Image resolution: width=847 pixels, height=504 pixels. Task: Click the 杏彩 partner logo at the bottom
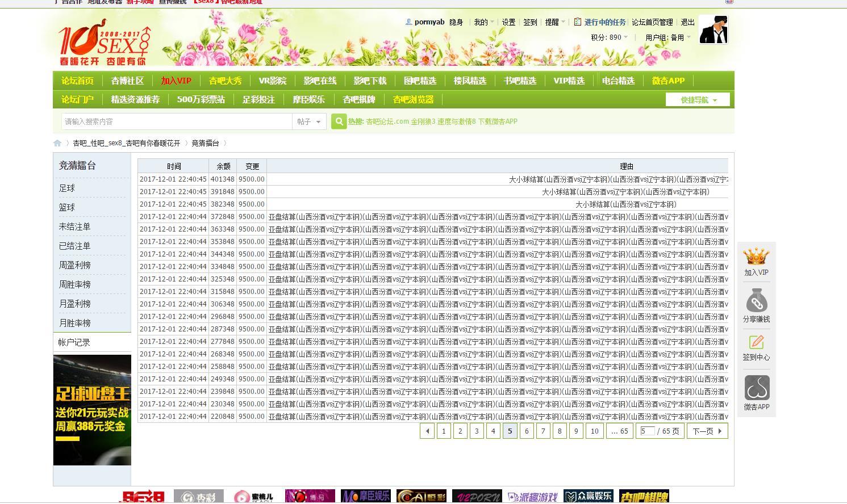point(199,497)
